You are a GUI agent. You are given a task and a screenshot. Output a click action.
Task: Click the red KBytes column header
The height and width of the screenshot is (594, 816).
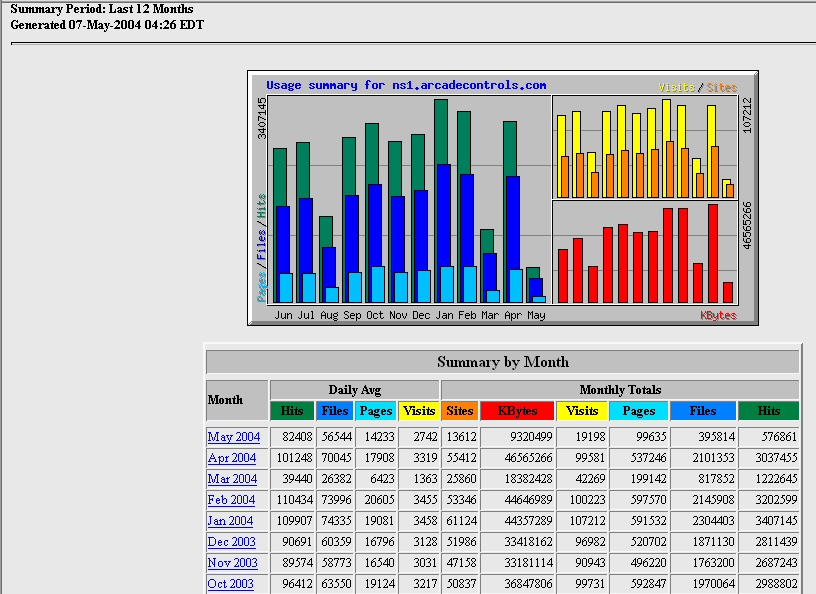tap(517, 410)
